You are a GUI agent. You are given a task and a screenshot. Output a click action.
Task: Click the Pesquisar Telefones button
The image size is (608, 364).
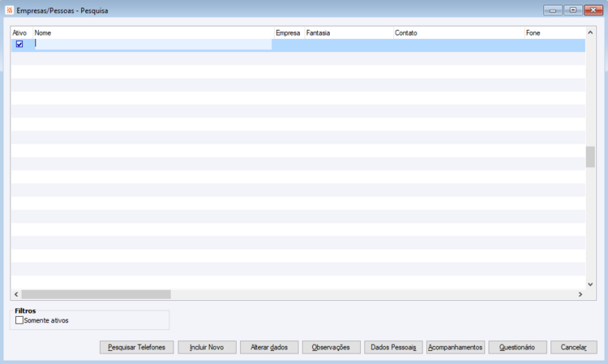(136, 347)
